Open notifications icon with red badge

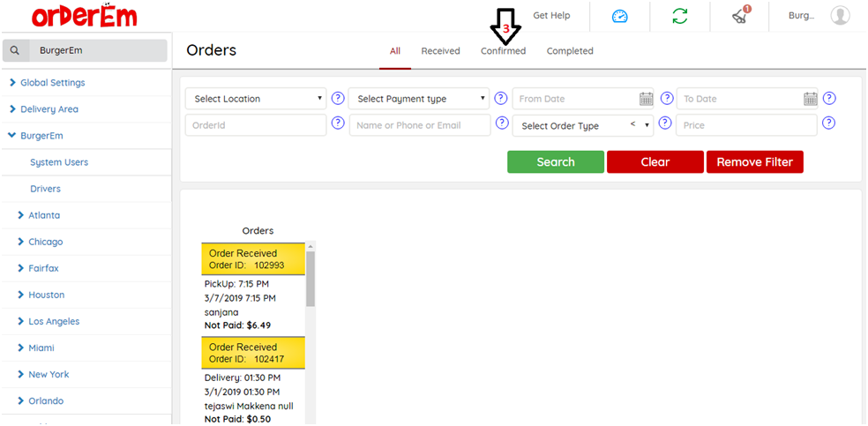(x=740, y=15)
